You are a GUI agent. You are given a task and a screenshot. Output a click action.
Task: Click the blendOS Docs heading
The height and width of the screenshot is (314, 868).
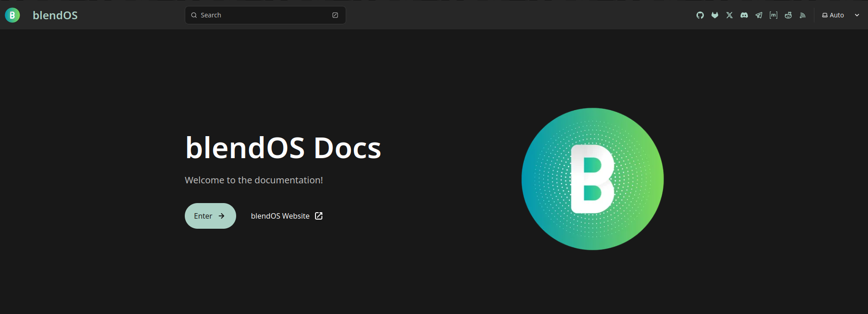283,148
